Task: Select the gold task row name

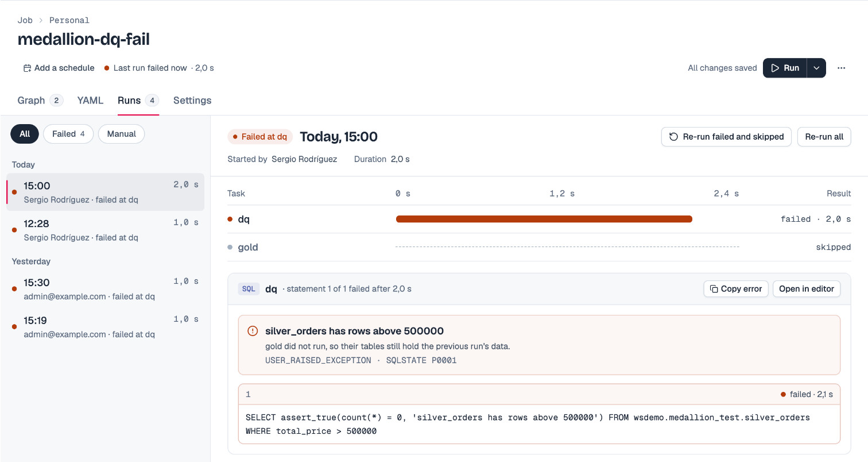Action: coord(248,247)
